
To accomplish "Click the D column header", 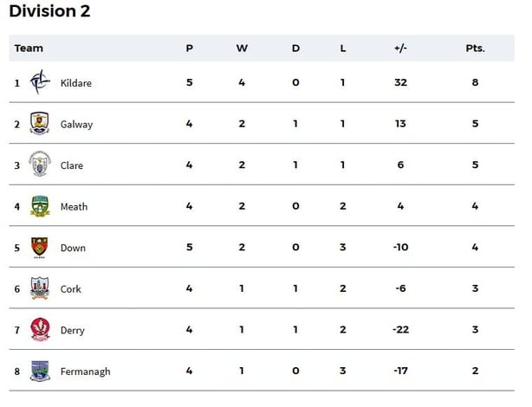I will 295,48.
